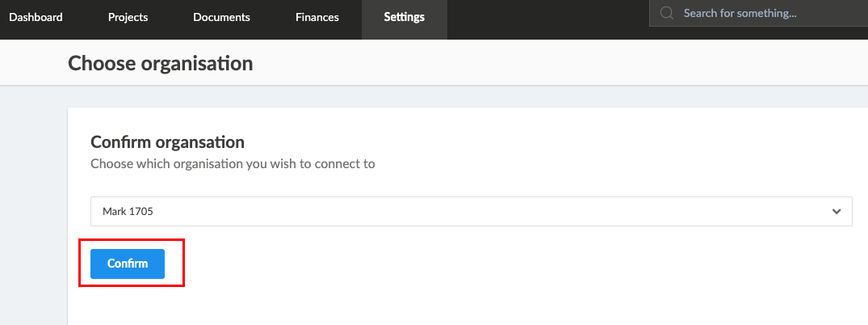This screenshot has height=325, width=868.
Task: Focus the 'Search for something...' field
Action: 758,13
